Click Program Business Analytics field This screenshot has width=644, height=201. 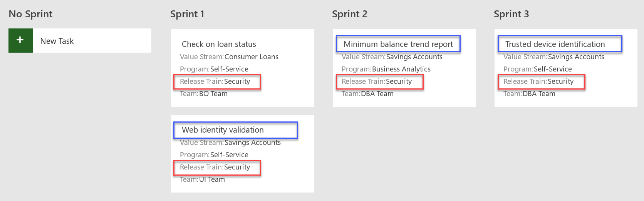click(386, 69)
